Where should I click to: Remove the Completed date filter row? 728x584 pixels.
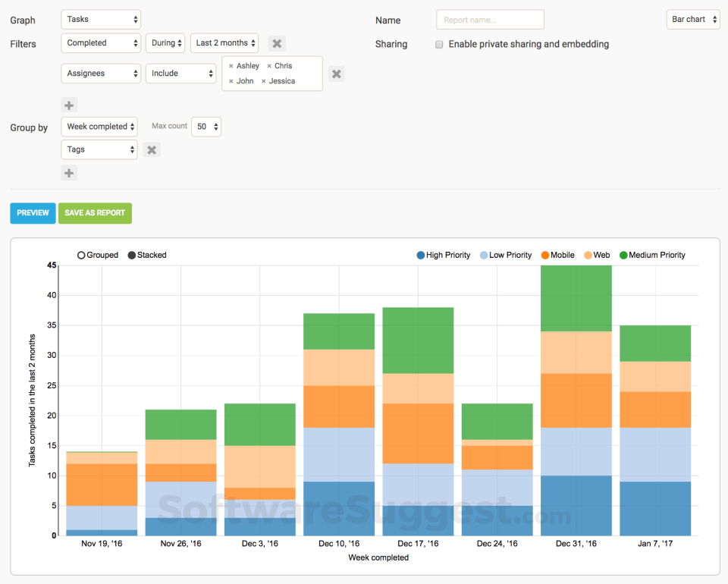(x=277, y=44)
